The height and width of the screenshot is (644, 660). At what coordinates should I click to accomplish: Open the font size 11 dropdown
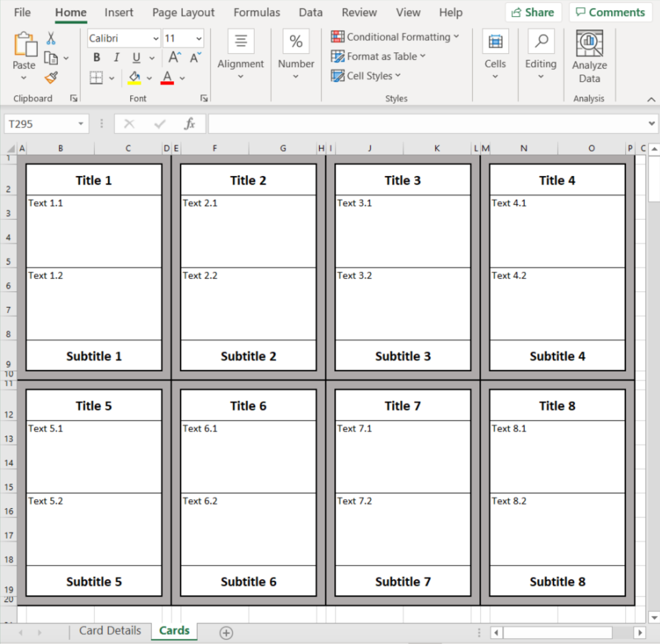pos(199,38)
